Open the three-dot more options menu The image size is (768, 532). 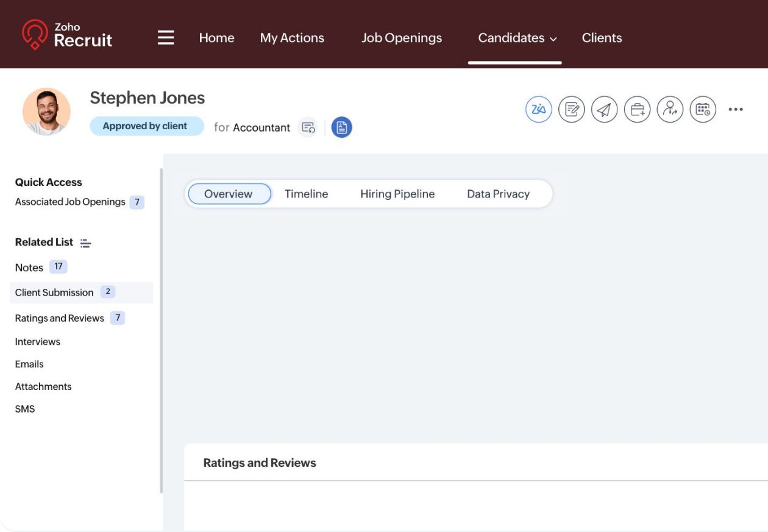coord(736,110)
